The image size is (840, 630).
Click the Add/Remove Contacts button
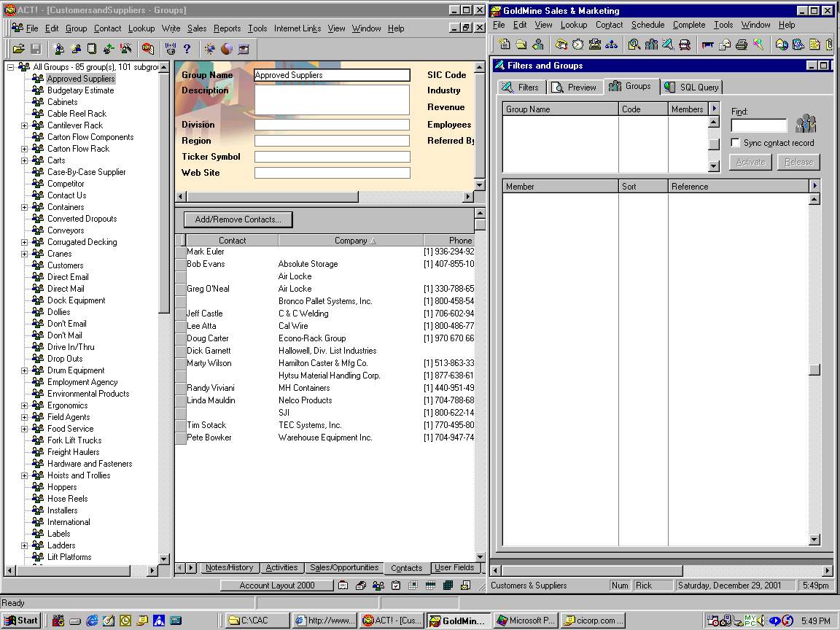[x=238, y=219]
